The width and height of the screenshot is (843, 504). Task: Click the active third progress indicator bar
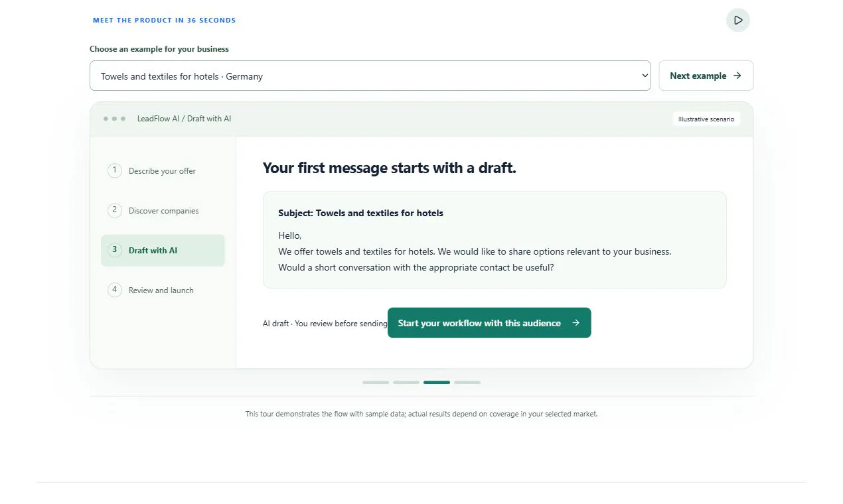[437, 383]
